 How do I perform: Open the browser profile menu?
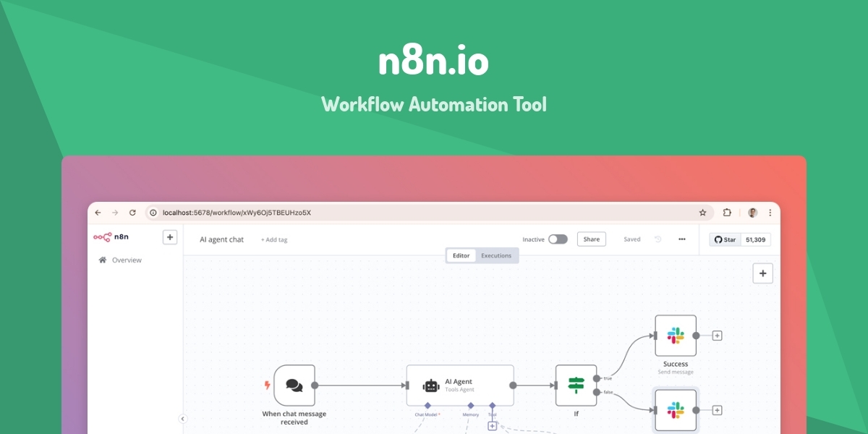[751, 213]
